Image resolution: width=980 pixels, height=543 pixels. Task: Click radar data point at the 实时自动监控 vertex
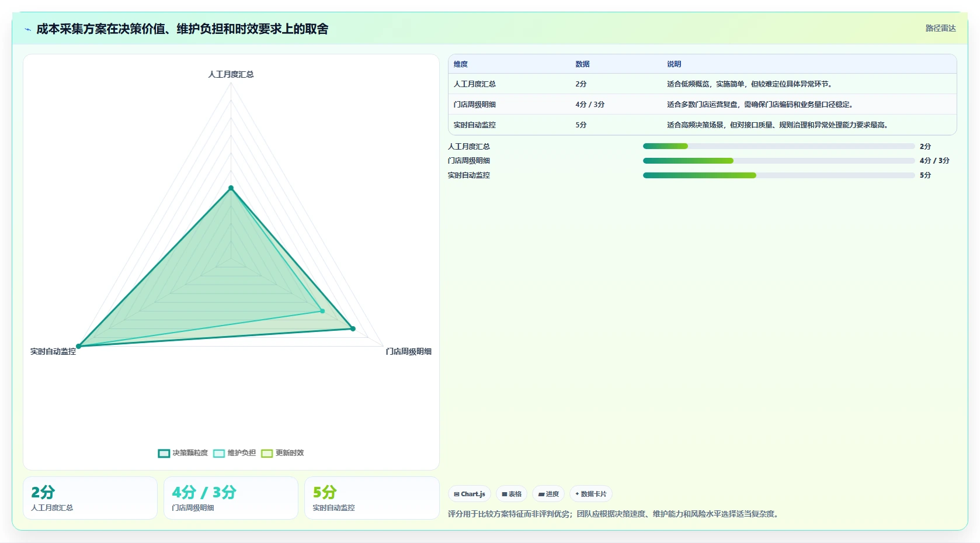tap(79, 346)
